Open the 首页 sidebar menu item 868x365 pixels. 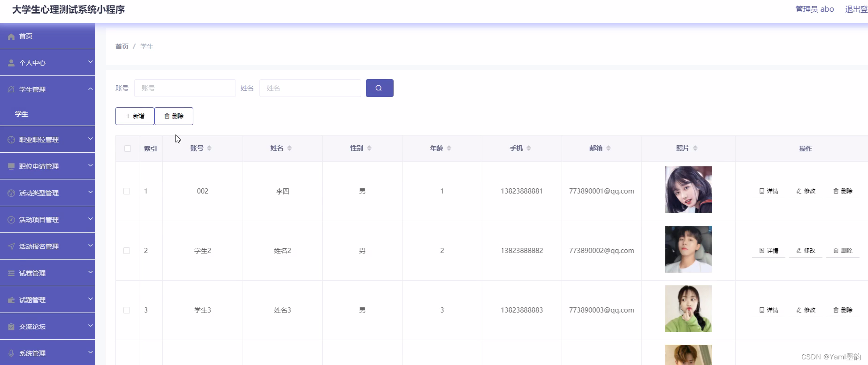point(47,36)
